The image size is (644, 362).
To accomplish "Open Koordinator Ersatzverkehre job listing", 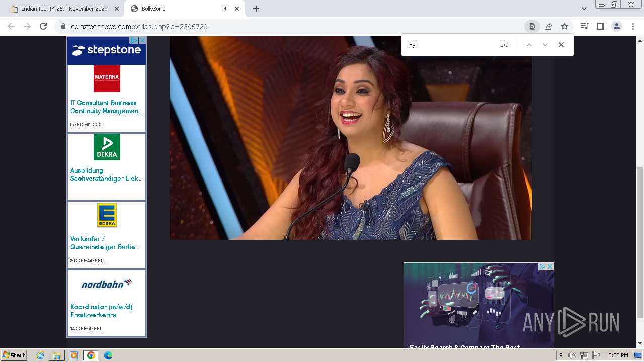I will [102, 311].
